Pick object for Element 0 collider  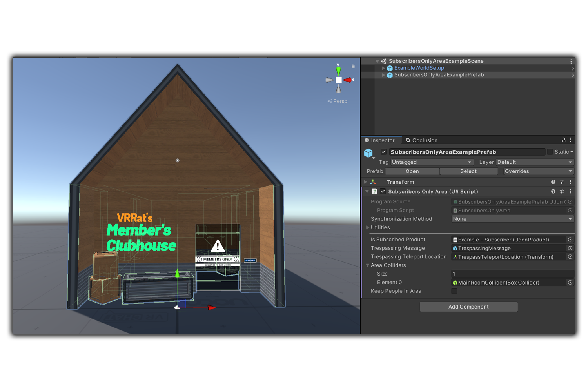click(570, 283)
